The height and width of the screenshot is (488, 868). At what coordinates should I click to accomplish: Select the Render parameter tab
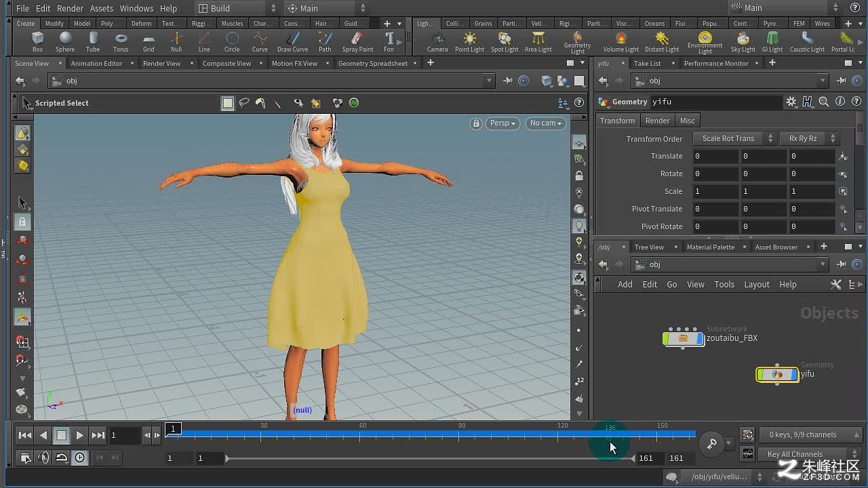point(657,121)
